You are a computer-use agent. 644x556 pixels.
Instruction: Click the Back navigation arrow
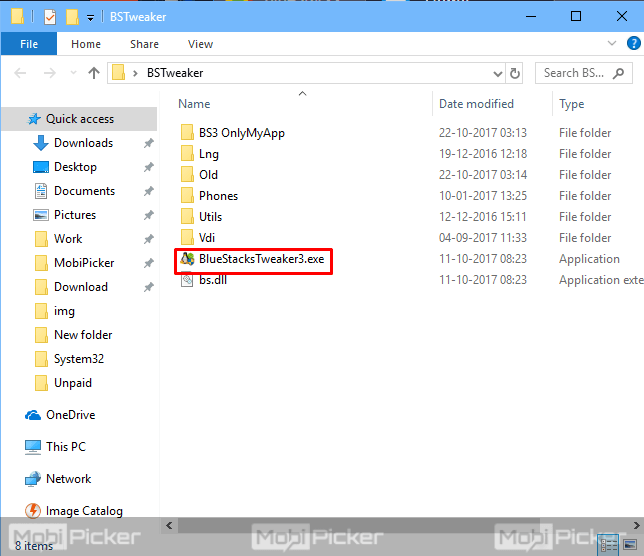pyautogui.click(x=20, y=73)
